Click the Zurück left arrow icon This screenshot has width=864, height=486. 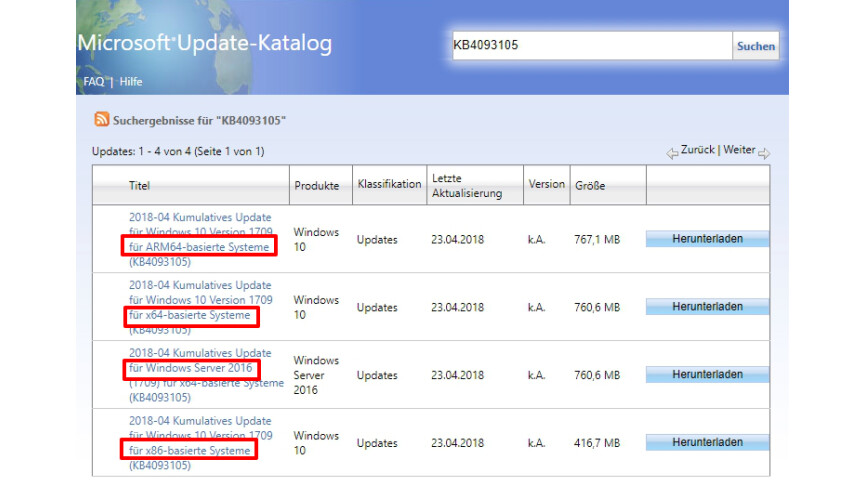coord(672,153)
